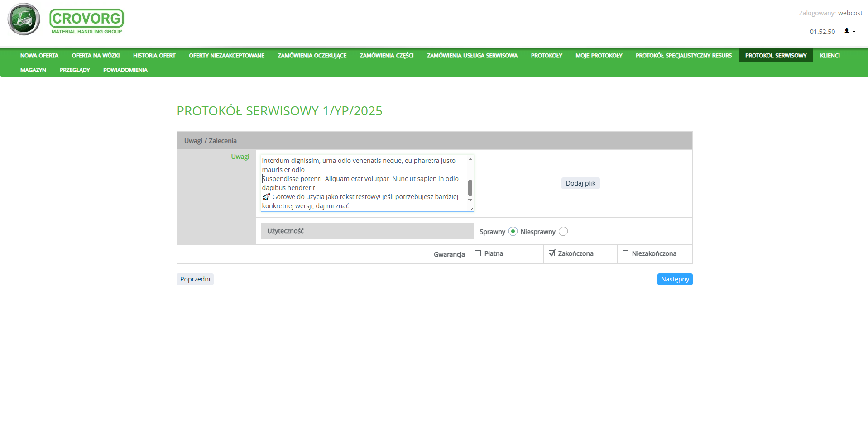This screenshot has width=868, height=429.
Task: Open the Nowa Oferta menu item
Action: 39,56
